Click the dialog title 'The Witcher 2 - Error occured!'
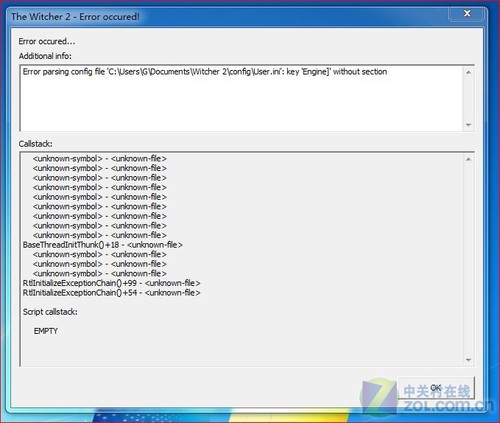500x423 pixels. [75, 16]
